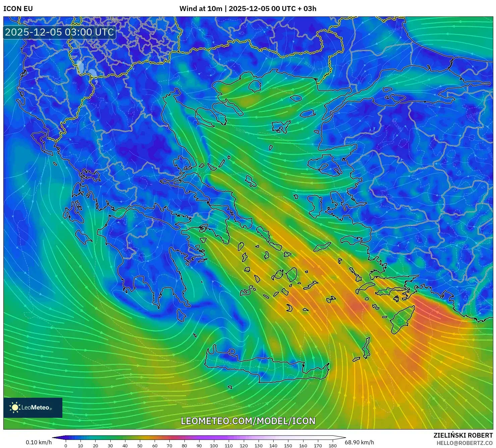This screenshot has height=448, width=496.
Task: Click the wind speed color scale bar
Action: coord(198,438)
